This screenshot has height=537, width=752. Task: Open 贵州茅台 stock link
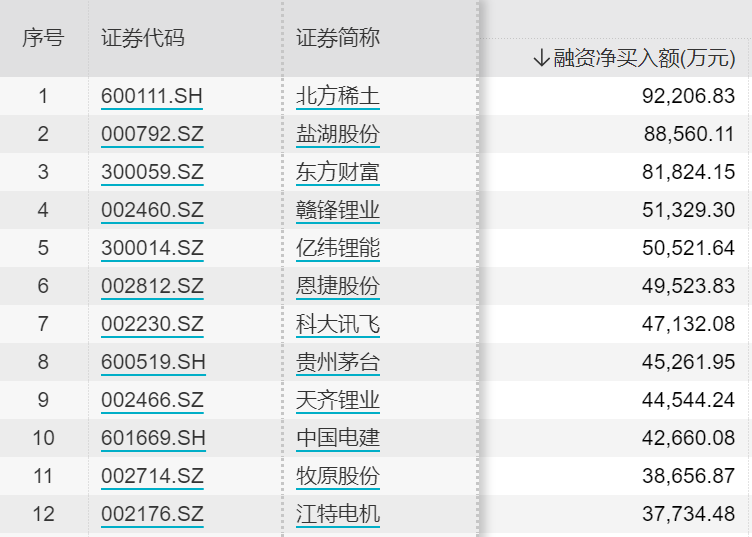tap(338, 363)
